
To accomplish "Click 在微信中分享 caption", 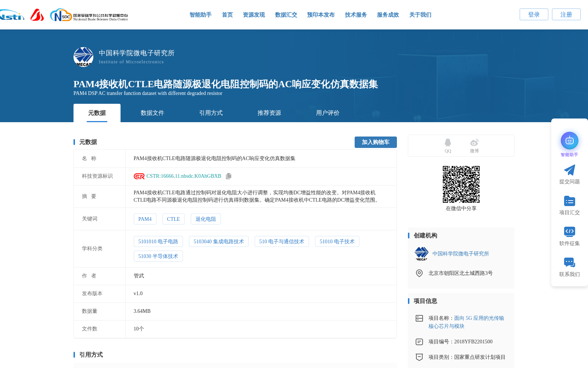I will click(x=461, y=208).
